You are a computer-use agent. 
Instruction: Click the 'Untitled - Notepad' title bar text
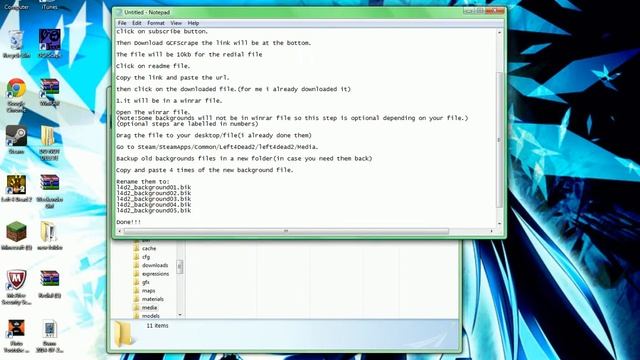tap(147, 12)
